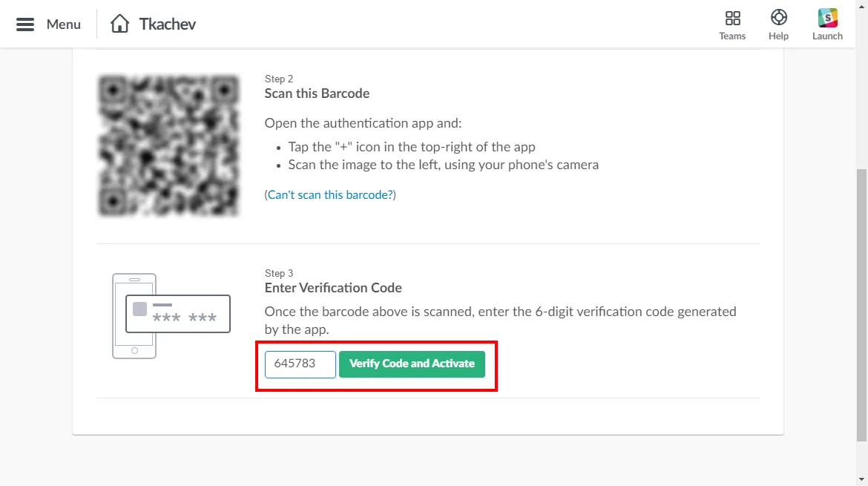The height and width of the screenshot is (486, 868).
Task: Click the Launch label text
Action: click(x=827, y=36)
